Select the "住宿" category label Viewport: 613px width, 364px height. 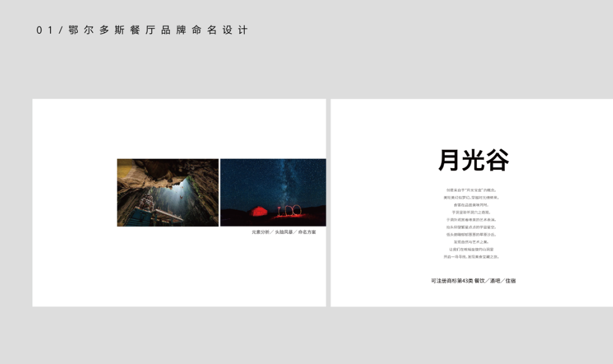[x=510, y=280]
